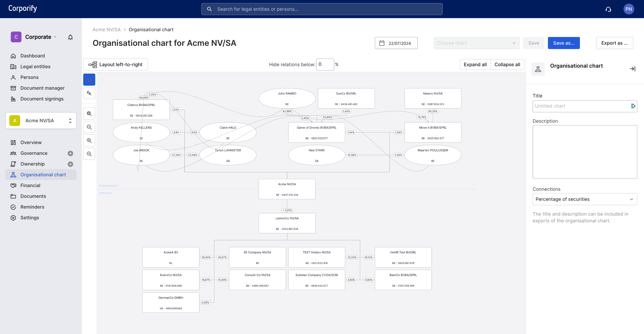Open the notifications bell
The image size is (644, 334).
pos(70,37)
